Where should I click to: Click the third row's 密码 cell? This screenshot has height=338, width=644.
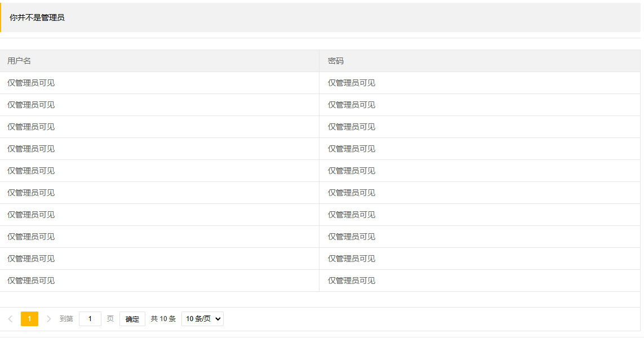tap(352, 127)
